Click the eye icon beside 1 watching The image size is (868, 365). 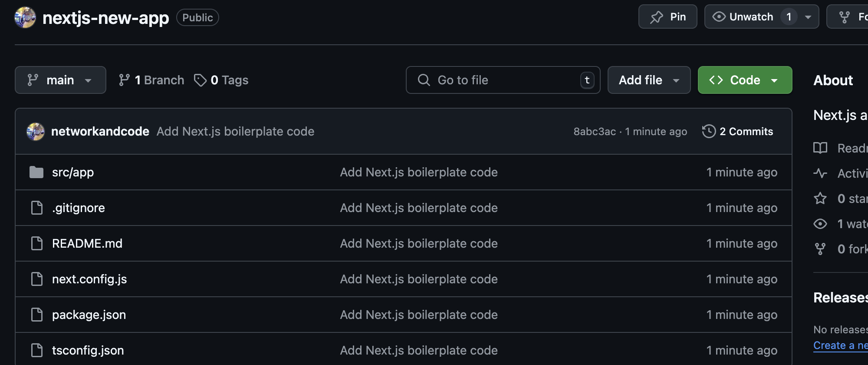click(820, 224)
